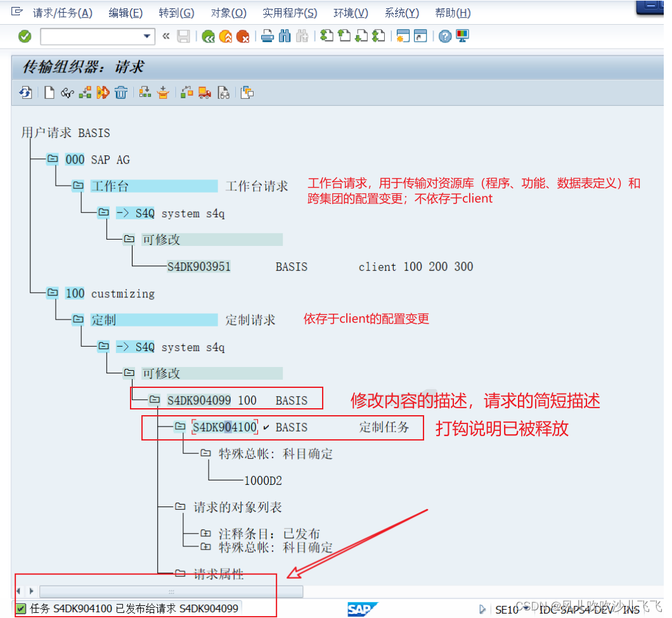Print the current transport organizer screen

[266, 36]
